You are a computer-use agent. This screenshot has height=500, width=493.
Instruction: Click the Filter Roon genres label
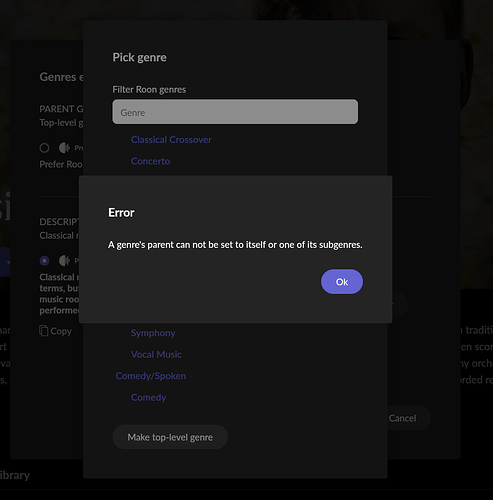tap(149, 90)
